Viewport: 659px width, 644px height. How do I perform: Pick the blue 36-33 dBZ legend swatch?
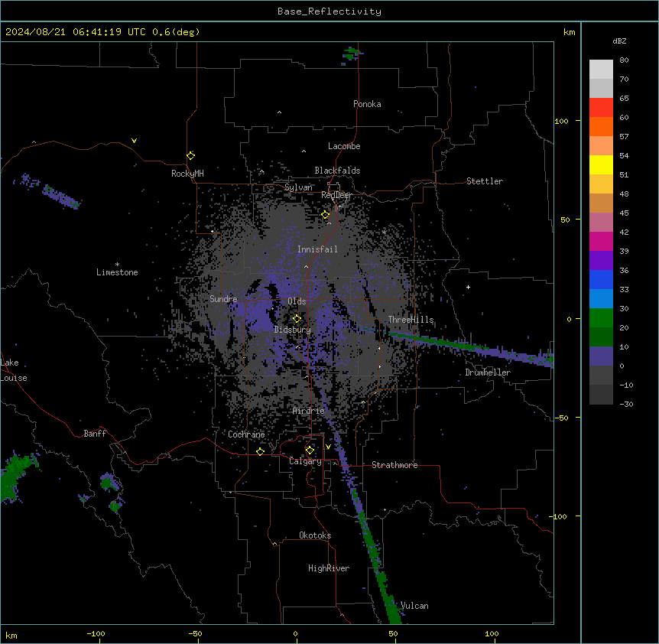601,279
